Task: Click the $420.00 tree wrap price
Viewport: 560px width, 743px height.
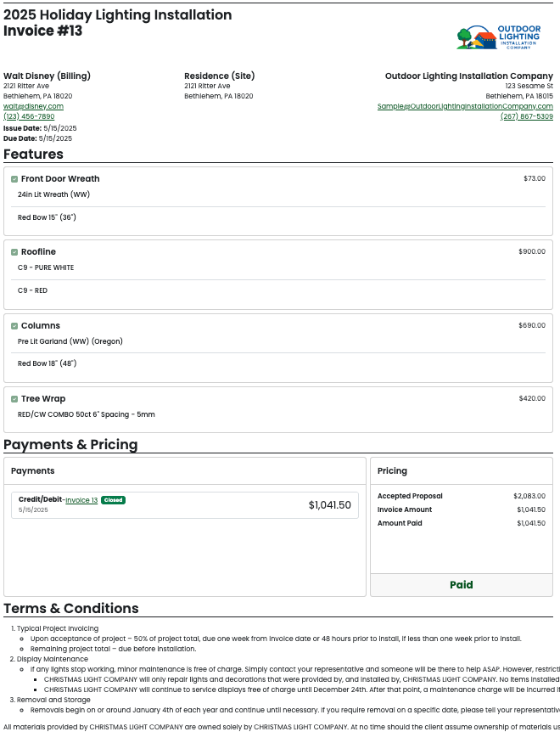Action: pyautogui.click(x=532, y=398)
